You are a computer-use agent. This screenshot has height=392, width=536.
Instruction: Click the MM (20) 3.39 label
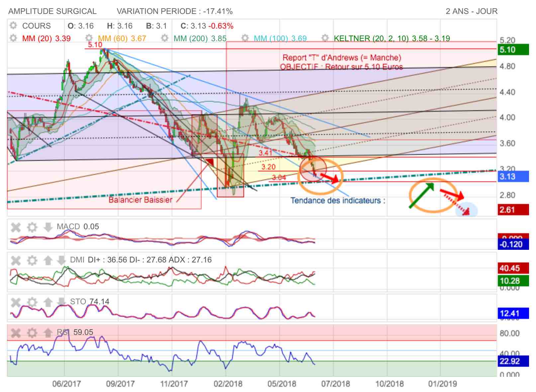tap(46, 39)
